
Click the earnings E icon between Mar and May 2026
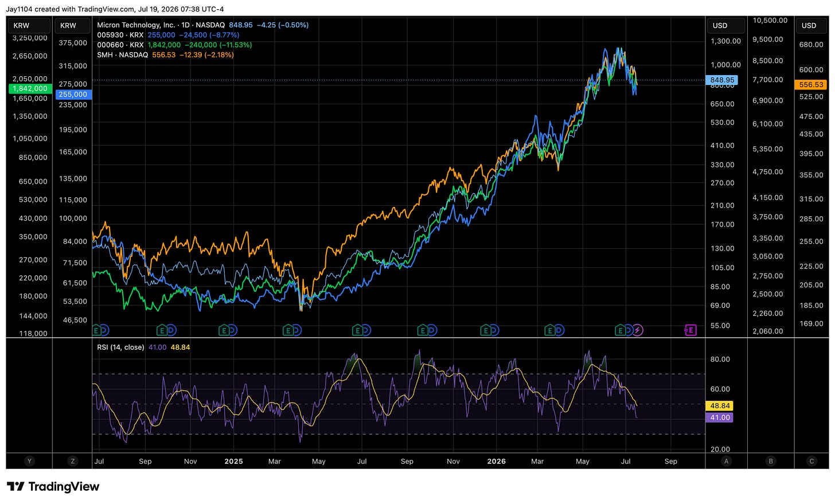coord(550,330)
